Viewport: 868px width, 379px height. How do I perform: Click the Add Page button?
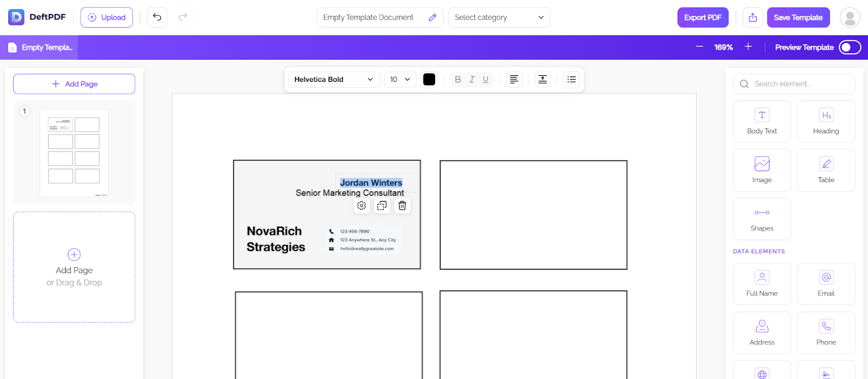coord(74,84)
